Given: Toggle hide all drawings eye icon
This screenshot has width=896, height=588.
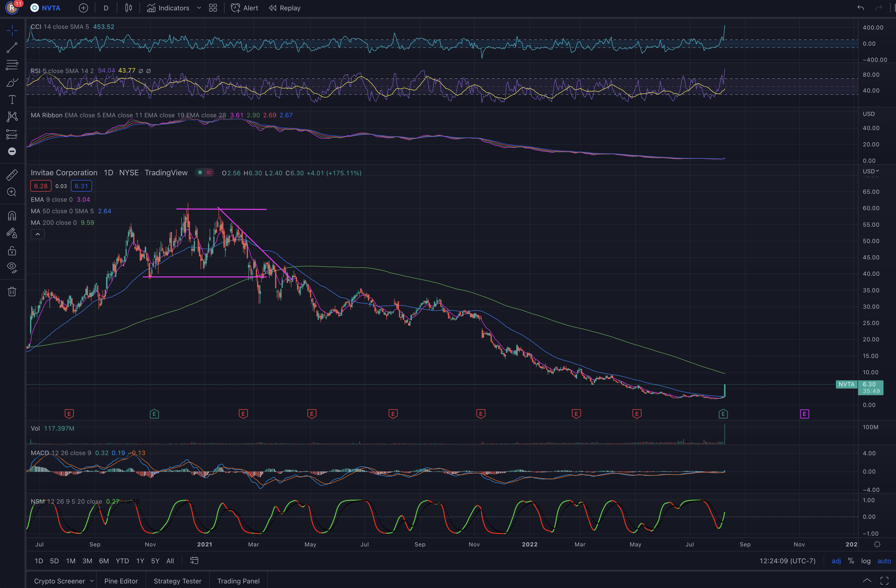Looking at the screenshot, I should click(12, 267).
